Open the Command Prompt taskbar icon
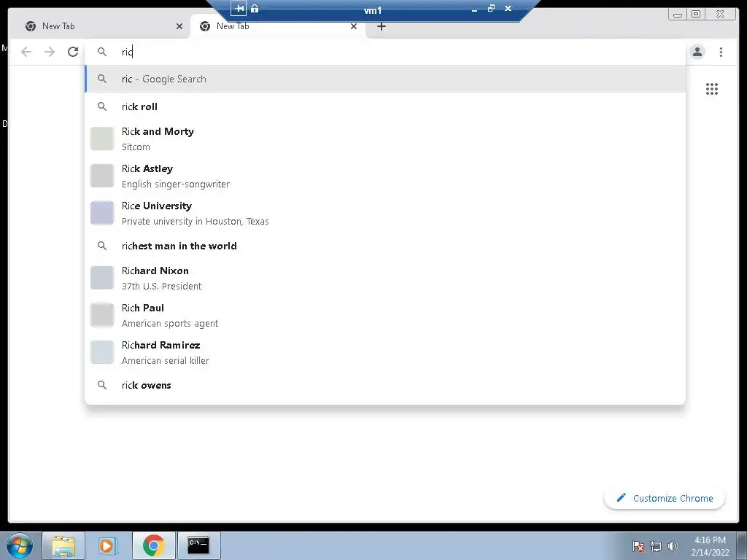This screenshot has height=560, width=747. click(x=198, y=545)
